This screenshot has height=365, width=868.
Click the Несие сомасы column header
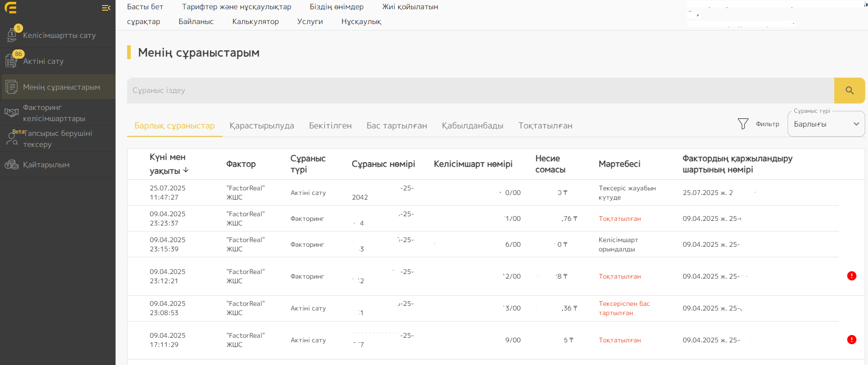(550, 164)
